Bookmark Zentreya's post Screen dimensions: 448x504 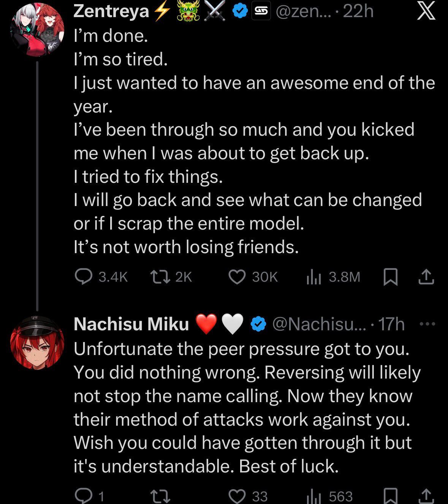coord(390,277)
